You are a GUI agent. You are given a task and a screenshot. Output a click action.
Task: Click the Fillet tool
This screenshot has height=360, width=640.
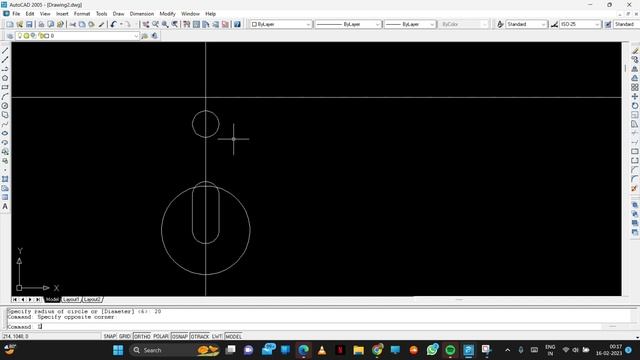[x=635, y=179]
